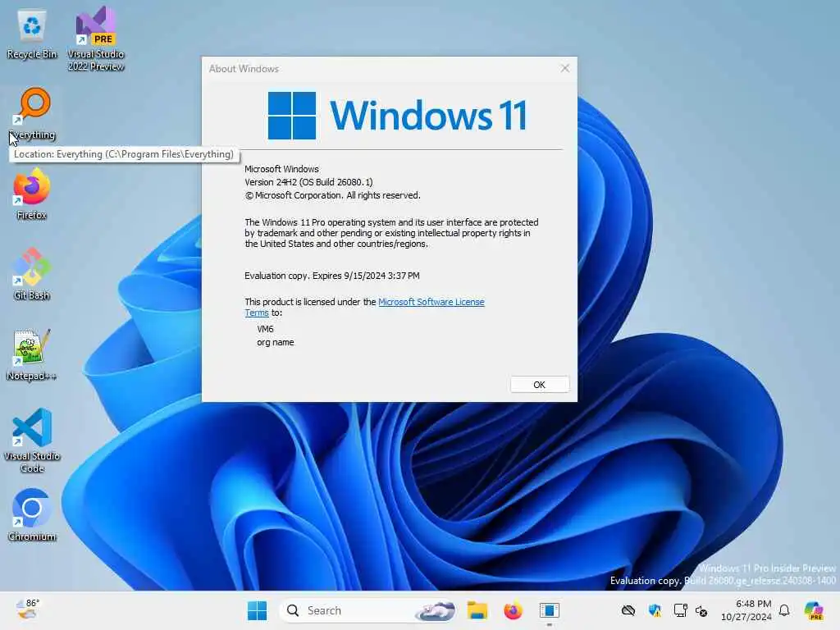840x630 pixels.
Task: Select the running winver taskbar icon
Action: [549, 610]
